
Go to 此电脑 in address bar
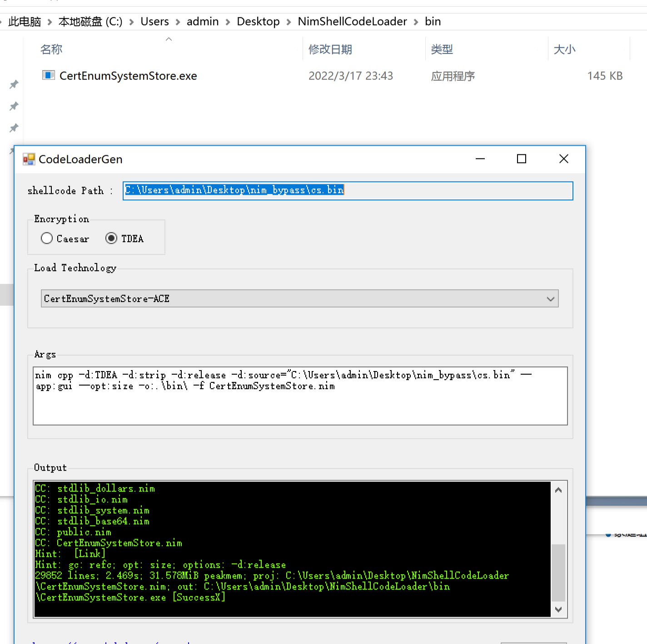point(25,21)
